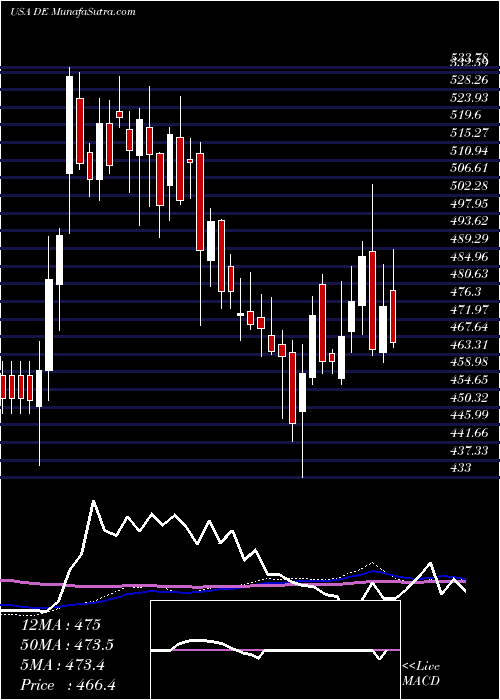This screenshot has width=500, height=700.
Task: Click the 'Price : 466.4' readout
Action: (x=68, y=686)
